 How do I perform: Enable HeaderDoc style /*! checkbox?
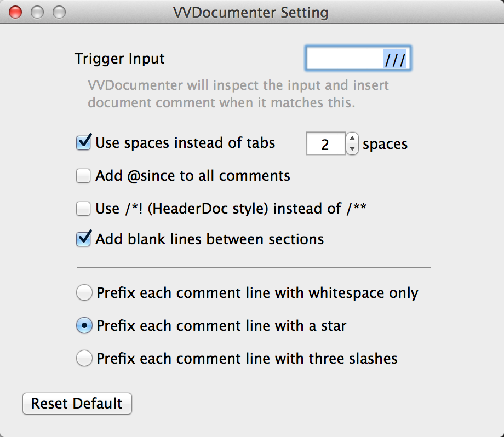click(83, 209)
